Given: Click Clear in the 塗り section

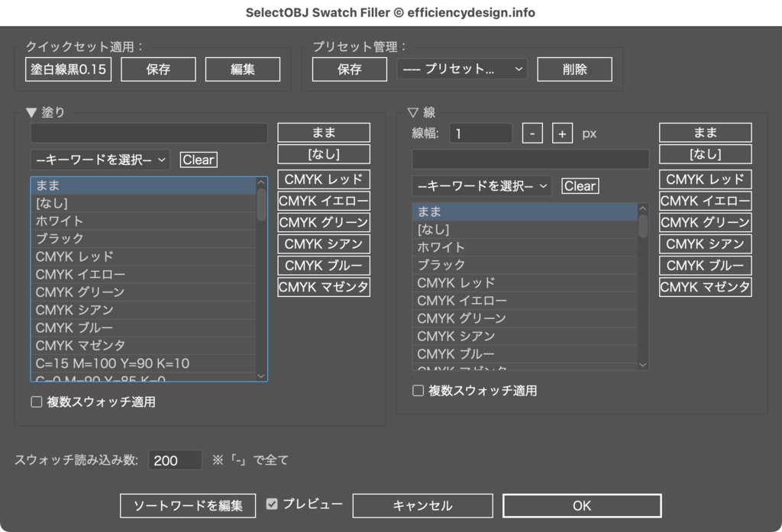Looking at the screenshot, I should click(x=198, y=159).
